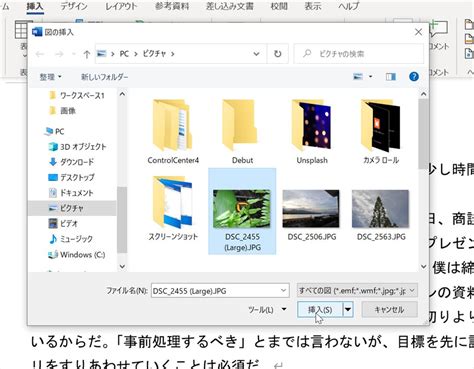The image size is (474, 369).
Task: Select DSC_2563.JPG thumbnail
Action: (x=381, y=215)
